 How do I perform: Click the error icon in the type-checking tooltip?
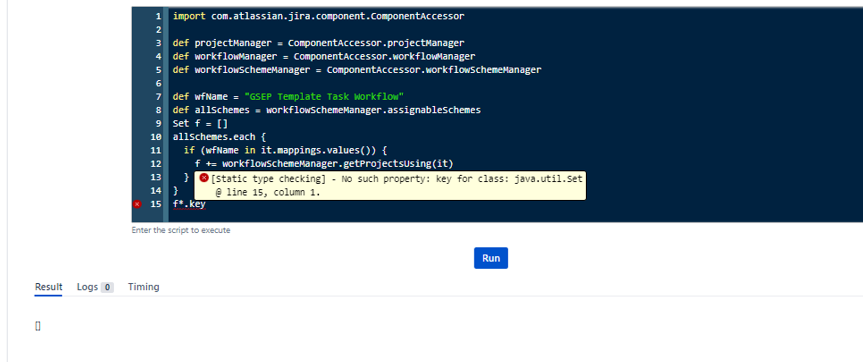pos(204,178)
